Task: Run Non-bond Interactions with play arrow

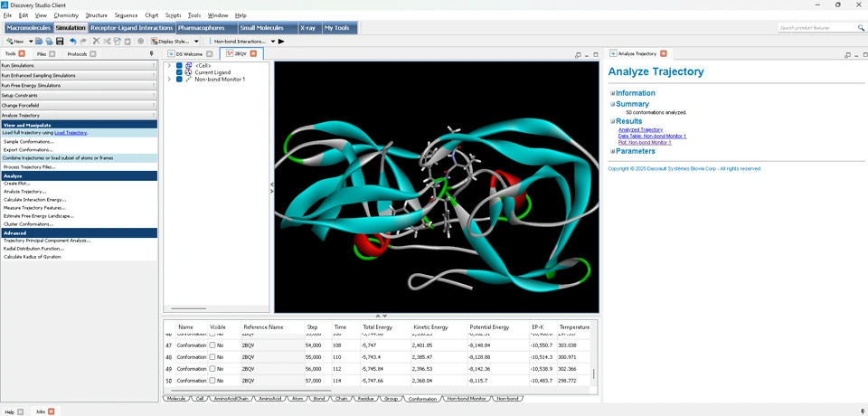Action: (x=281, y=42)
